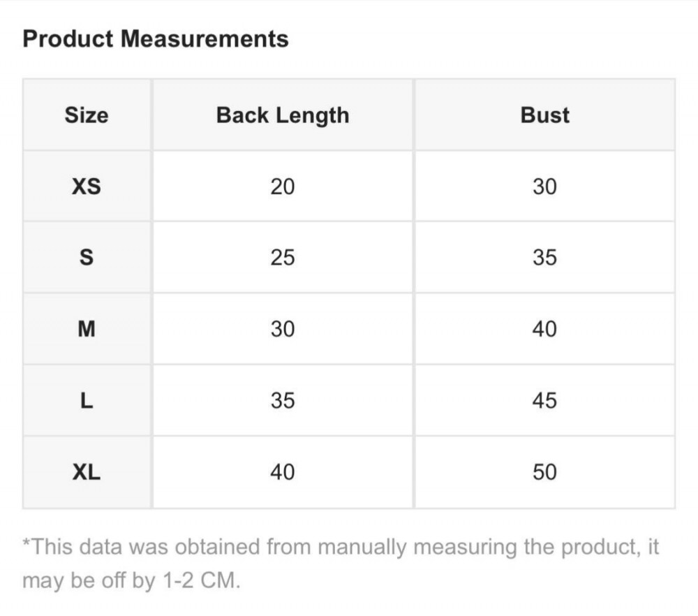Image resolution: width=698 pixels, height=616 pixels.
Task: Click the Back Length column header
Action: point(282,115)
